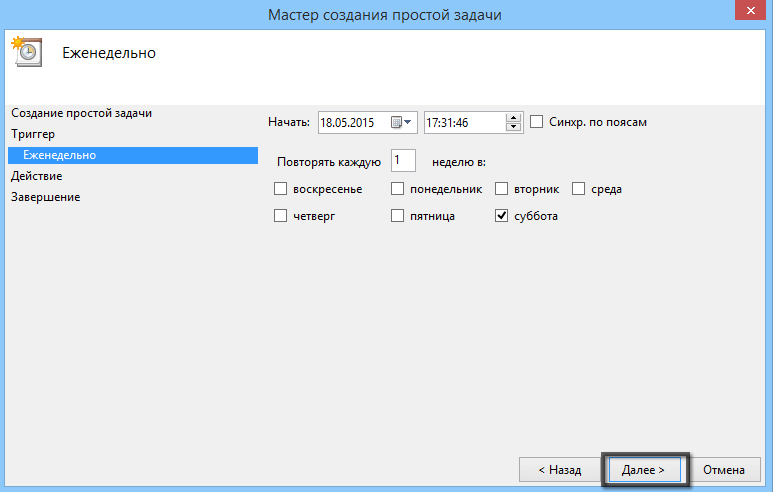Select the 'Еженедельно' step in sidebar
The image size is (773, 492).
133,155
